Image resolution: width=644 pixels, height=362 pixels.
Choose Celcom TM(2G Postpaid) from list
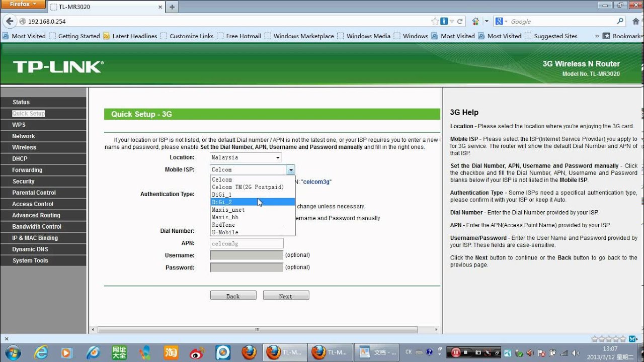[252, 187]
